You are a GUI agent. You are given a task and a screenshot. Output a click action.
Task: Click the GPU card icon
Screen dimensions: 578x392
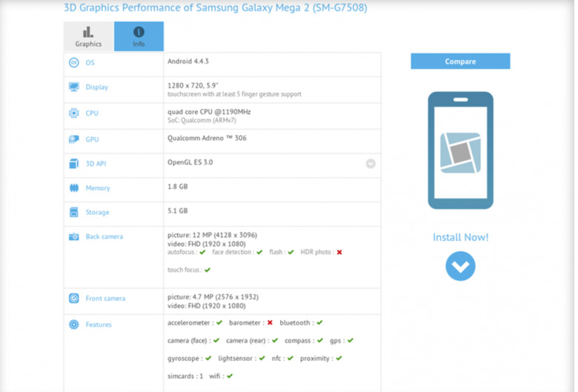tap(73, 139)
